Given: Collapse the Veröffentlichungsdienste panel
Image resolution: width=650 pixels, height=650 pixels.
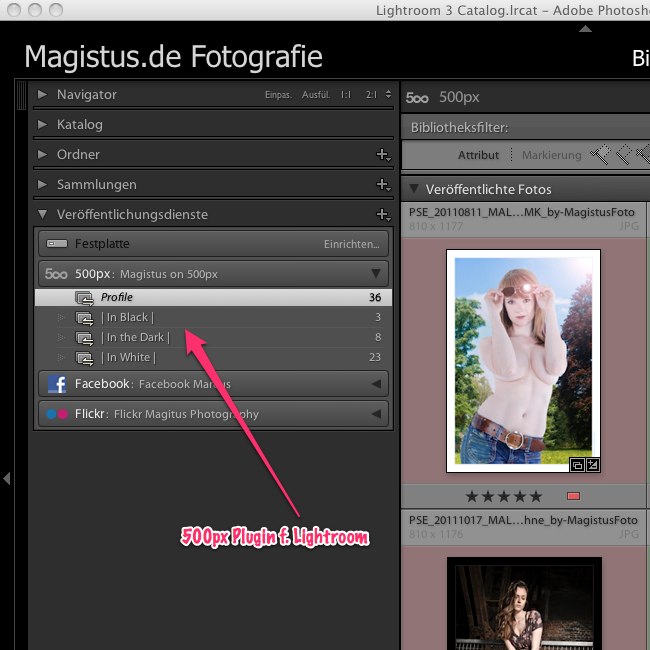Looking at the screenshot, I should [x=42, y=215].
